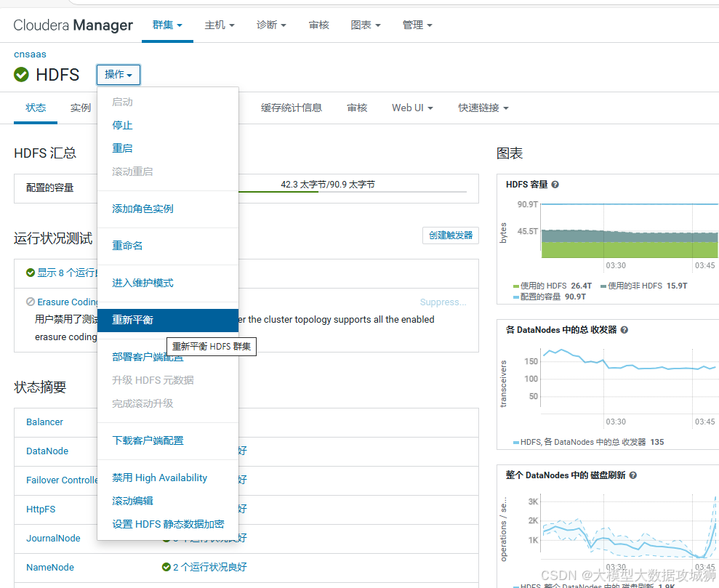This screenshot has width=719, height=588.
Task: Expand the 诊断 navigation menu
Action: tap(271, 25)
